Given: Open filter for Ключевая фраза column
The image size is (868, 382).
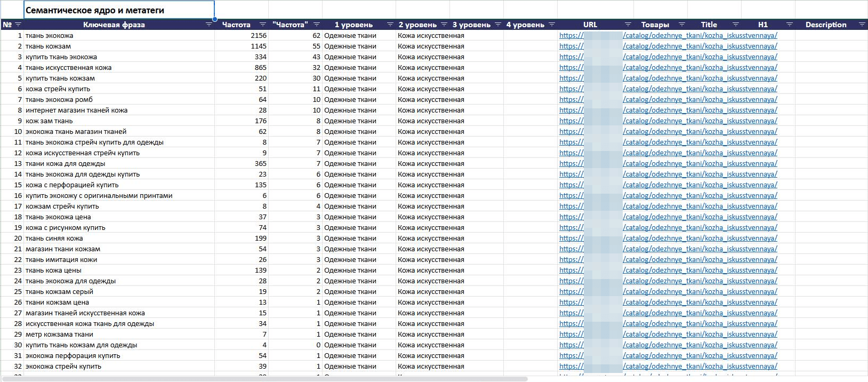Looking at the screenshot, I should pos(209,25).
